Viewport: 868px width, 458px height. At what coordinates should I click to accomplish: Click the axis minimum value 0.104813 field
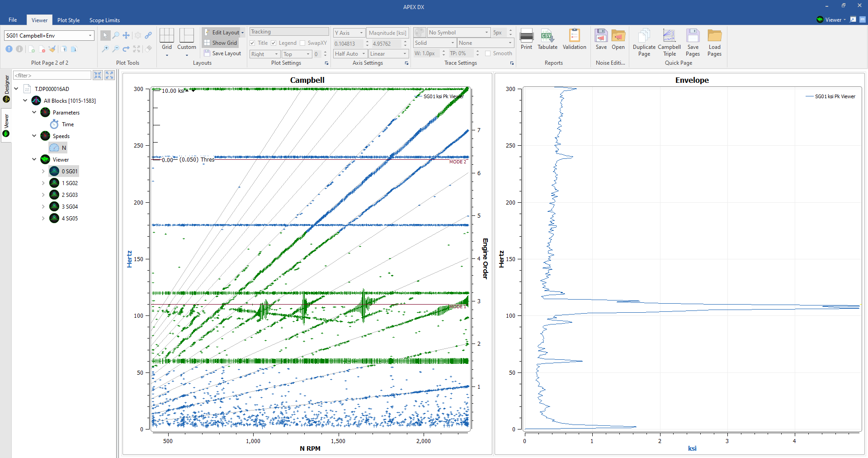(348, 43)
